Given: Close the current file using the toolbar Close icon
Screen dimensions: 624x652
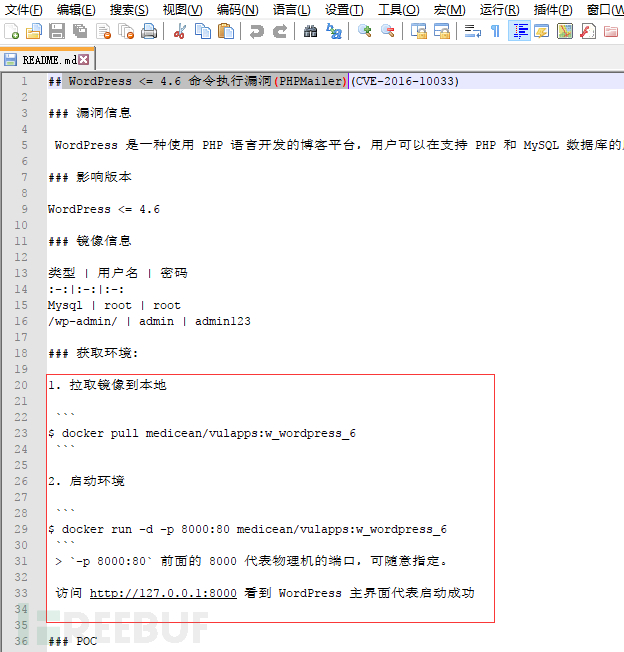Looking at the screenshot, I should (x=103, y=31).
